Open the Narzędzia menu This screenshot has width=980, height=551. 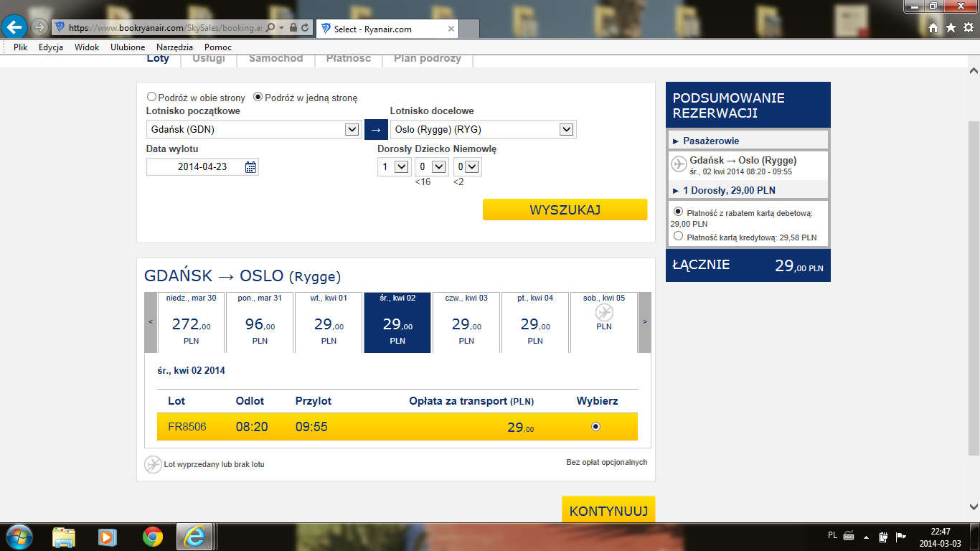pos(174,47)
